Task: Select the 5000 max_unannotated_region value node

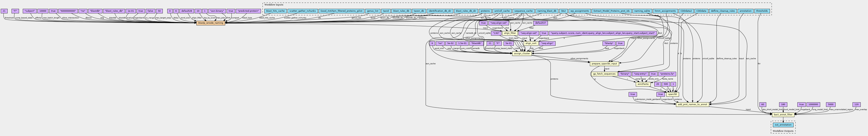Action: (x=830, y=104)
